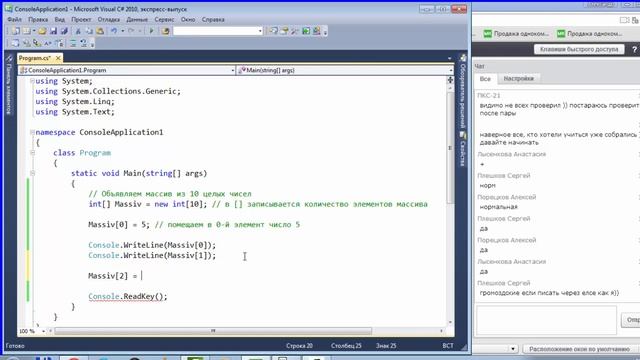This screenshot has height=360, width=640.
Task: Open the Вид menu
Action: (x=60, y=20)
